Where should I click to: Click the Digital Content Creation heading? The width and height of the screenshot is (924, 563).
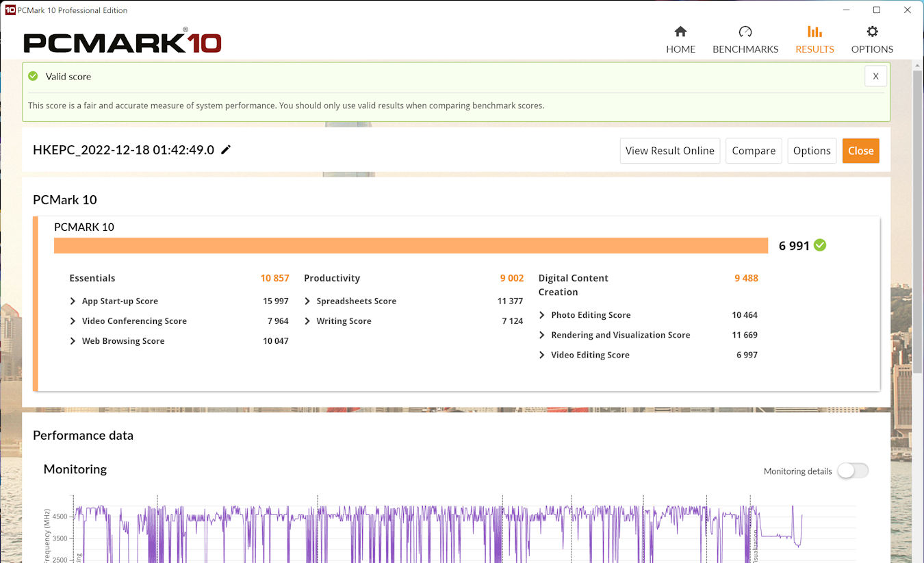click(574, 285)
